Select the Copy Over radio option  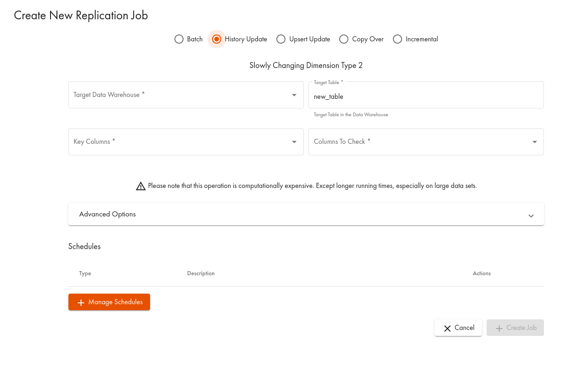point(344,39)
